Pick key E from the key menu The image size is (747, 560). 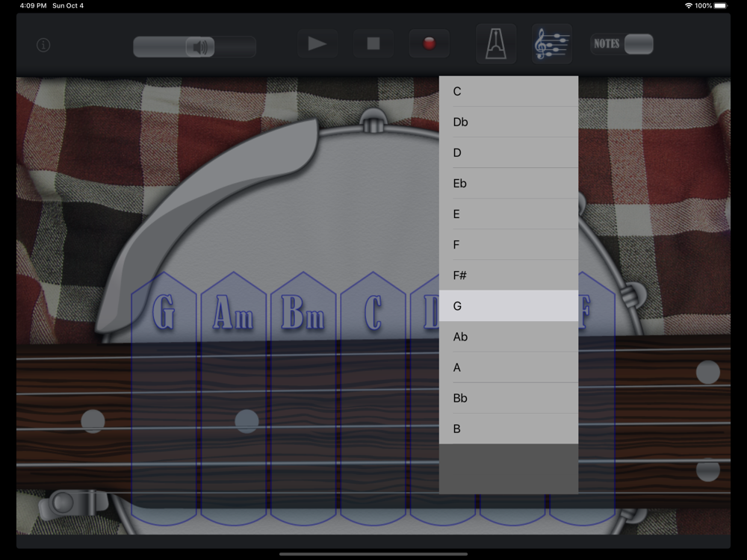pyautogui.click(x=509, y=214)
